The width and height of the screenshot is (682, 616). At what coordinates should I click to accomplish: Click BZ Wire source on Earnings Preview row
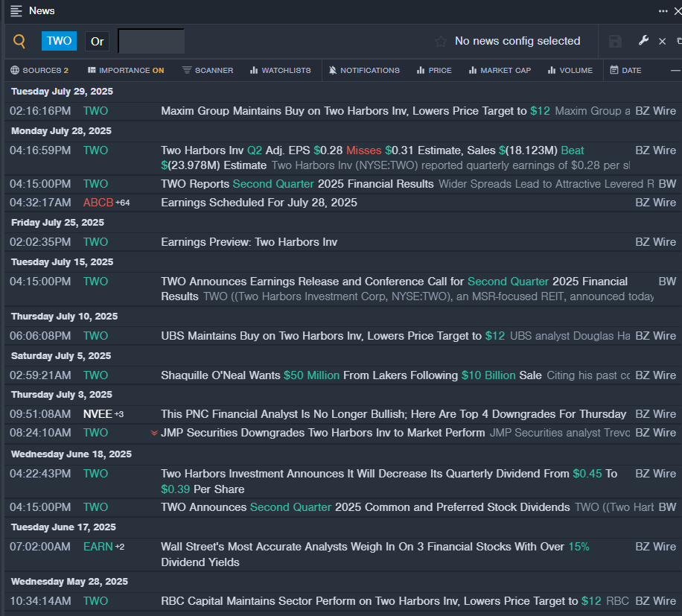tap(655, 242)
